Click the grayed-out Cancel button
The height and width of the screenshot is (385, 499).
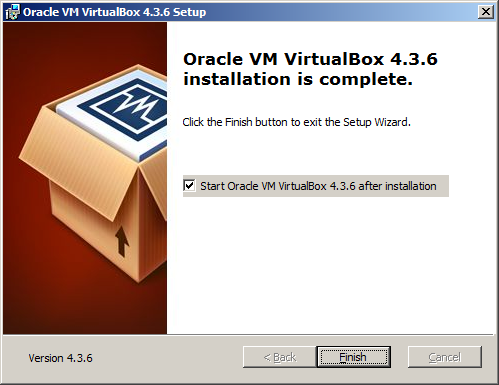pos(445,357)
